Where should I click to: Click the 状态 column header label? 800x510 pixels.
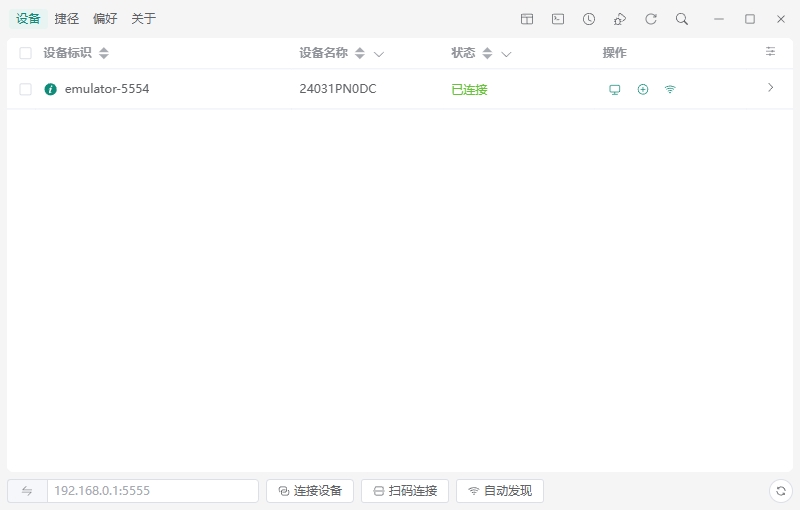tap(463, 53)
